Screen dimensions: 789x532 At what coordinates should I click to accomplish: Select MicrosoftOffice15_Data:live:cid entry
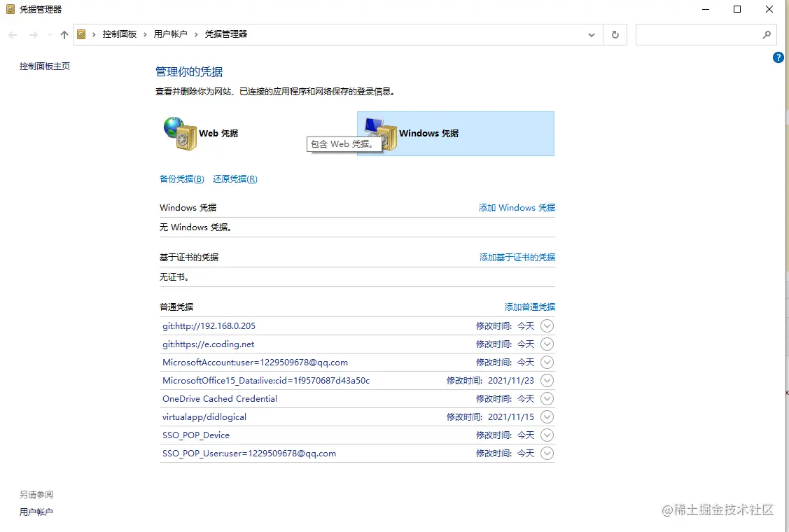pyautogui.click(x=266, y=380)
